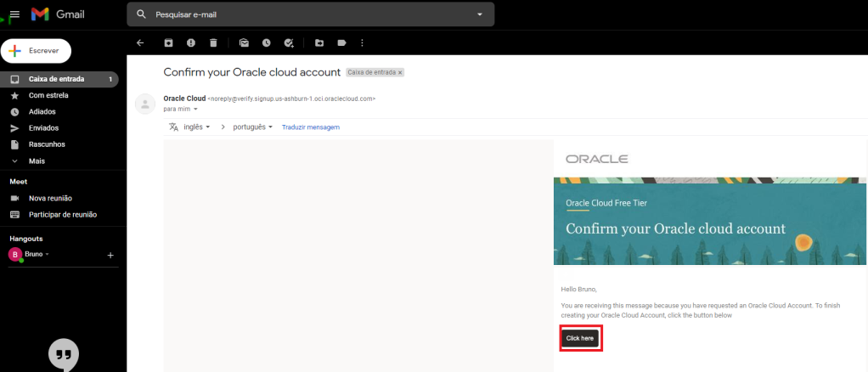
Task: Click the Hangouts quote icon
Action: pos(64,354)
